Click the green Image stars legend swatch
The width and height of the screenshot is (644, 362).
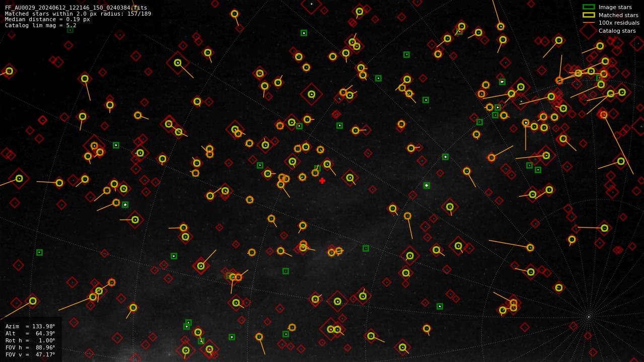tap(589, 7)
